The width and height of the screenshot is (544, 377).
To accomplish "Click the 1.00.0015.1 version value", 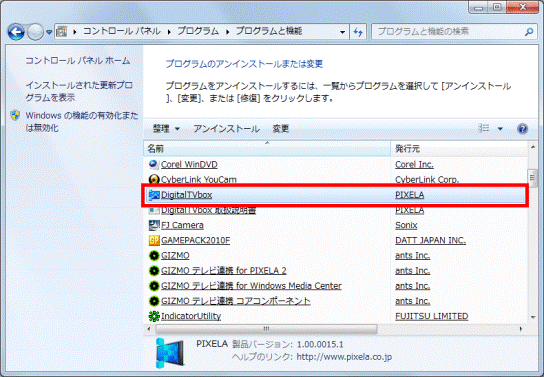I will pos(320,344).
